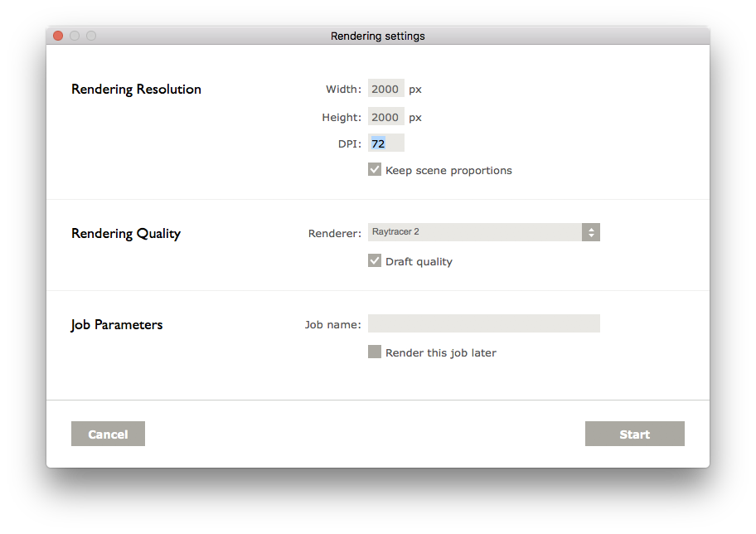Click the grayed-out zoom window button
The width and height of the screenshot is (756, 534).
tap(91, 36)
